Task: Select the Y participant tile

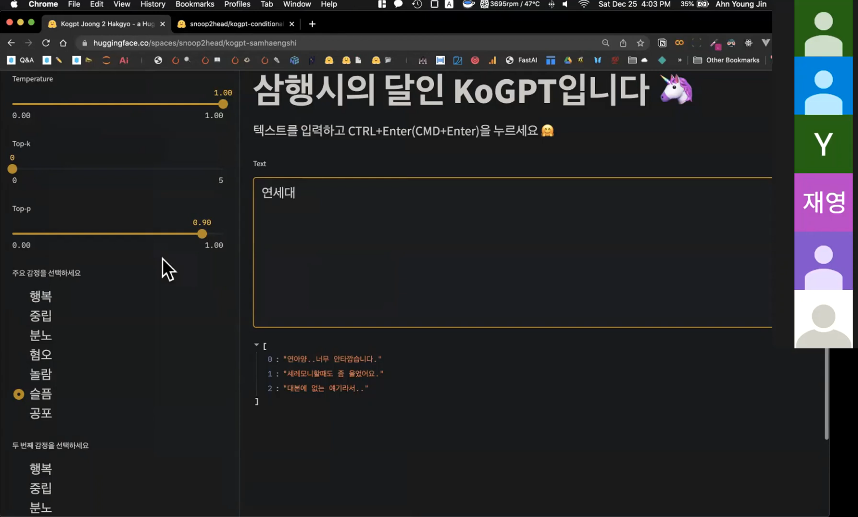Action: [823, 144]
